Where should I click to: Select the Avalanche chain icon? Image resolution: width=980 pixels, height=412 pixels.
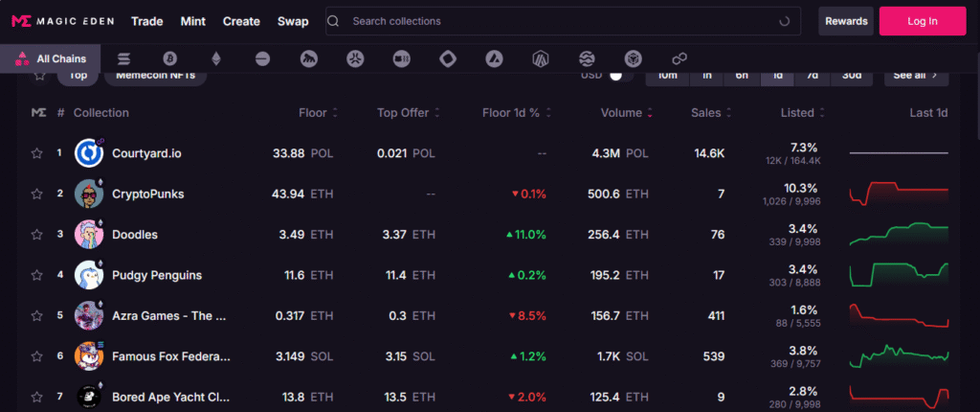pyautogui.click(x=494, y=59)
